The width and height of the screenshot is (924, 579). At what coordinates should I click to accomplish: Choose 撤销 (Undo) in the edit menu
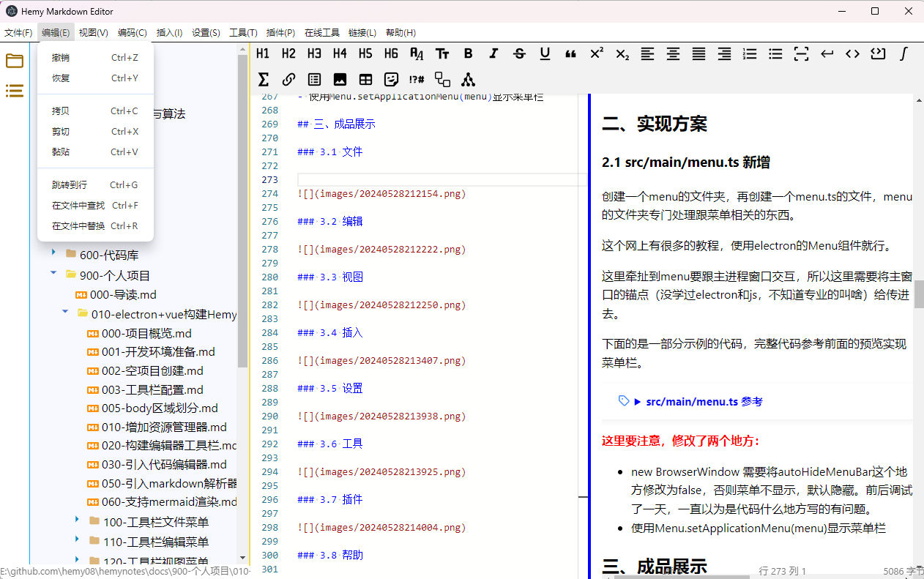pos(61,58)
